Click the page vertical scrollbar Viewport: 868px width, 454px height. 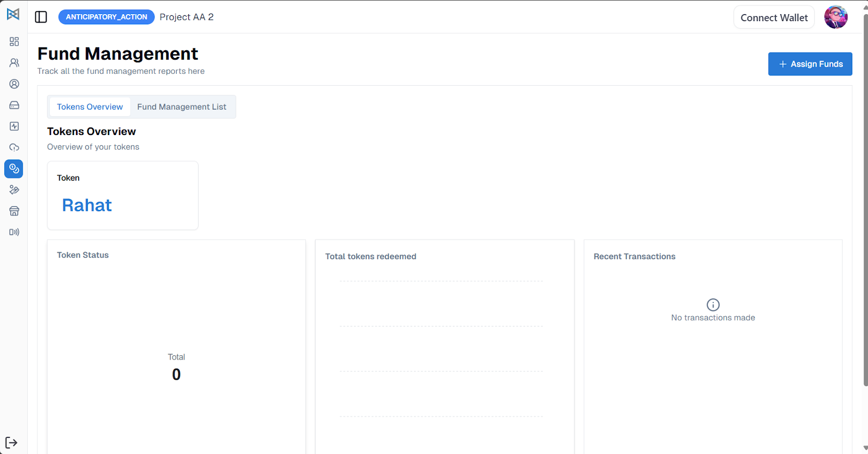coord(865,200)
